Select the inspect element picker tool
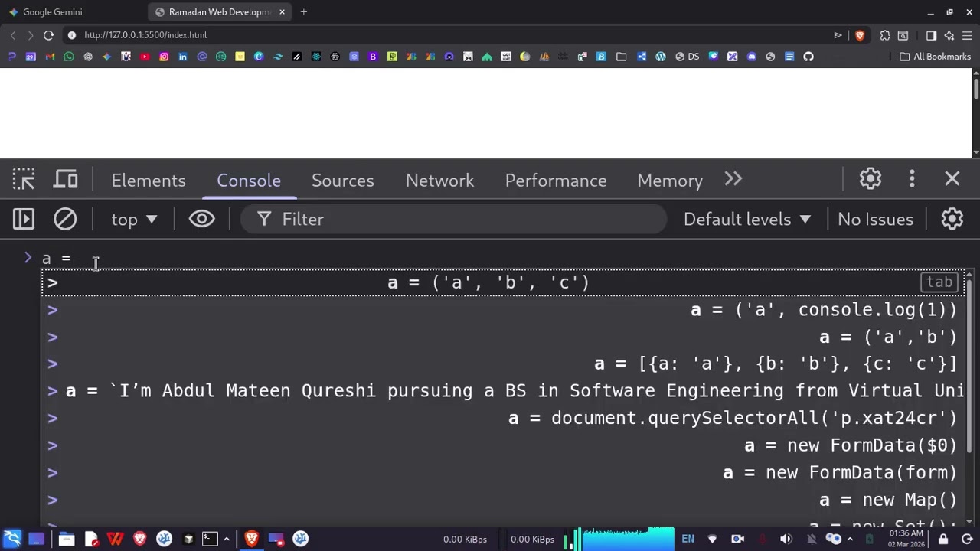The image size is (980, 551). pyautogui.click(x=24, y=180)
